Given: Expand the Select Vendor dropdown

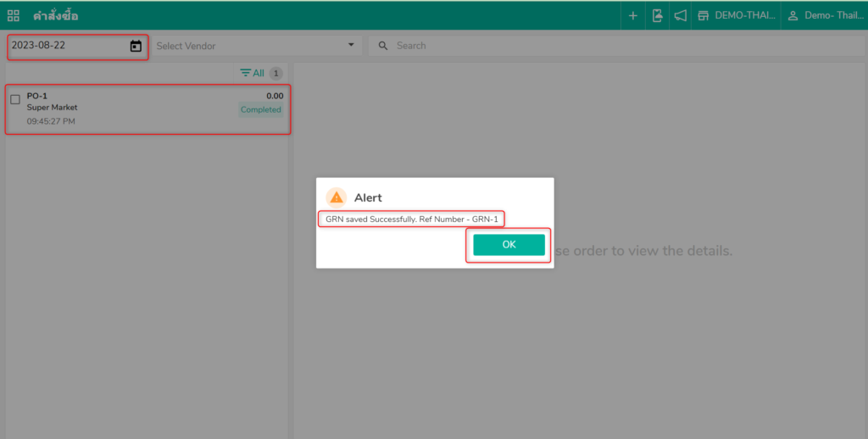Looking at the screenshot, I should coord(256,46).
